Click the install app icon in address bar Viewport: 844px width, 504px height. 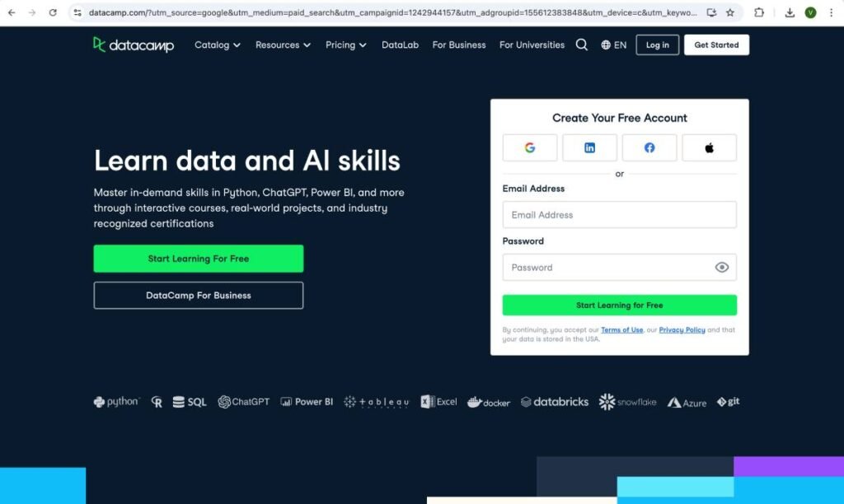point(711,12)
